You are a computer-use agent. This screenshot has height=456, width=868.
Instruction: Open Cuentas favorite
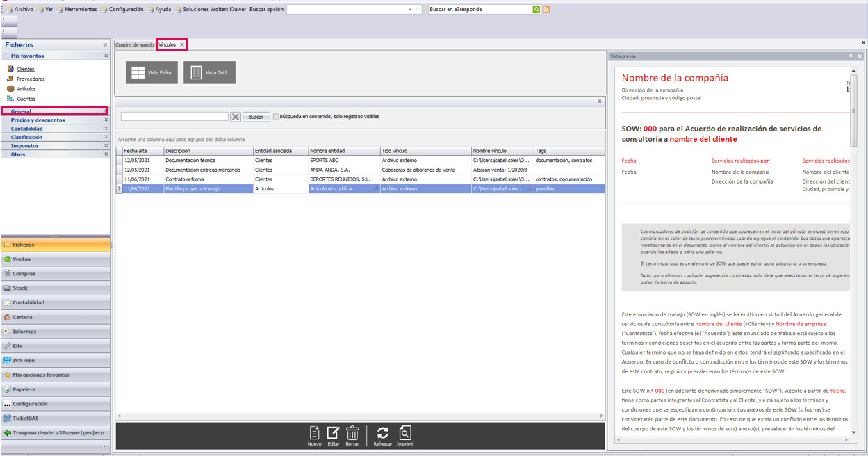pyautogui.click(x=26, y=99)
